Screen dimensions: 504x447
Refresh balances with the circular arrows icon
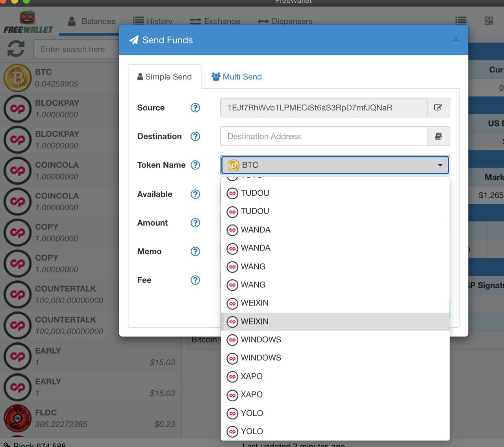coord(16,49)
